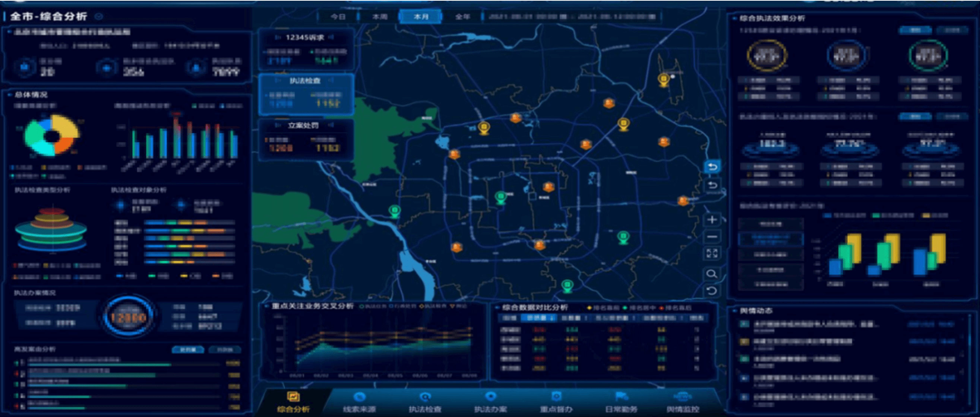
Task: Select active top toggle in 综合执法效果分析 panel
Action: pos(915,30)
